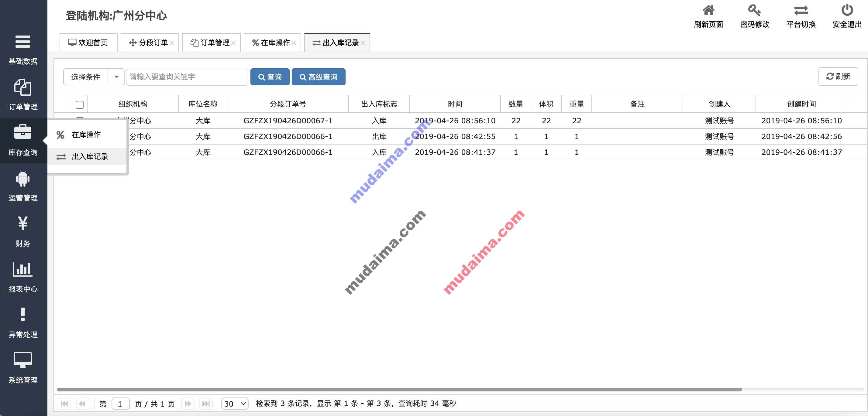Go to the previous page

click(82, 404)
